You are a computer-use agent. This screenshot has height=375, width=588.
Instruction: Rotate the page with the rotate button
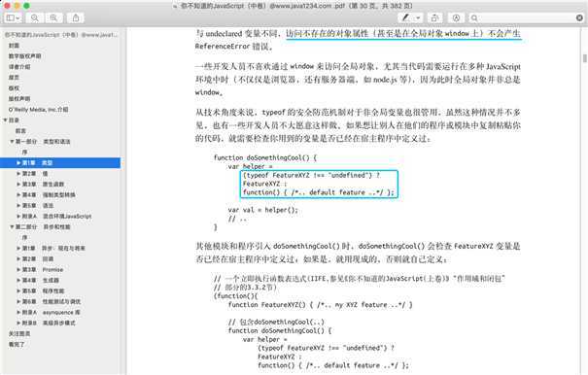[434, 18]
